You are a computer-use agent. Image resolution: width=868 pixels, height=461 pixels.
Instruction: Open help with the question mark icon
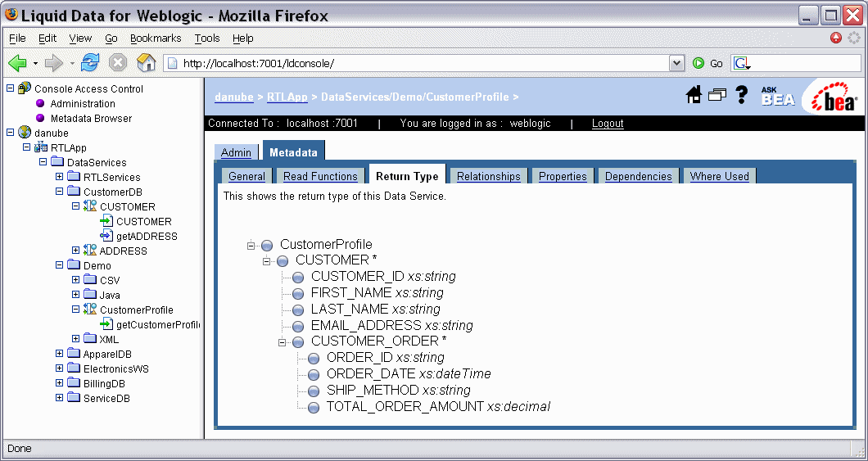[x=742, y=95]
